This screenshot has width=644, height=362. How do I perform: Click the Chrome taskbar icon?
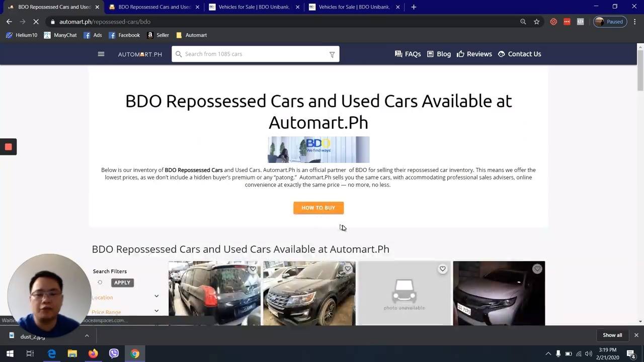pyautogui.click(x=135, y=353)
